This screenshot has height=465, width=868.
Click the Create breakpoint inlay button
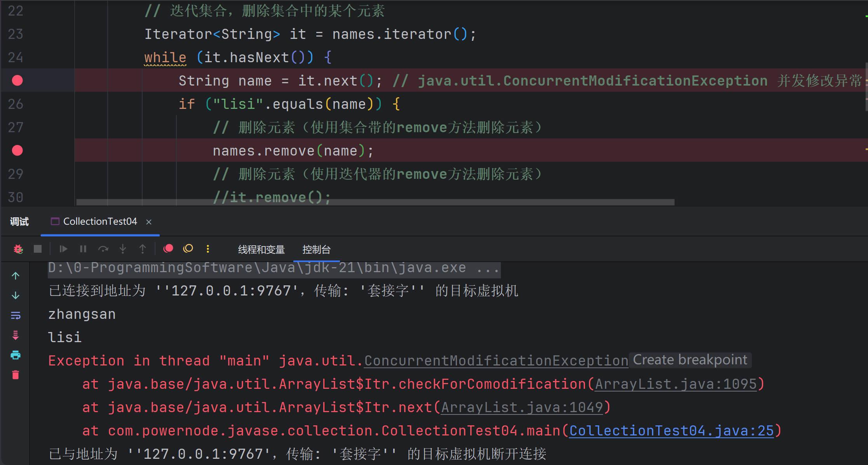click(x=690, y=360)
